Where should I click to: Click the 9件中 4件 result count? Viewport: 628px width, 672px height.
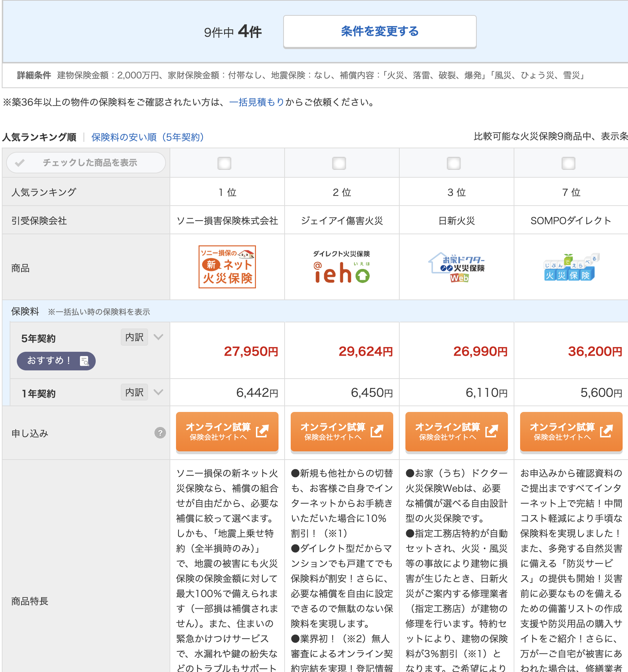(233, 32)
